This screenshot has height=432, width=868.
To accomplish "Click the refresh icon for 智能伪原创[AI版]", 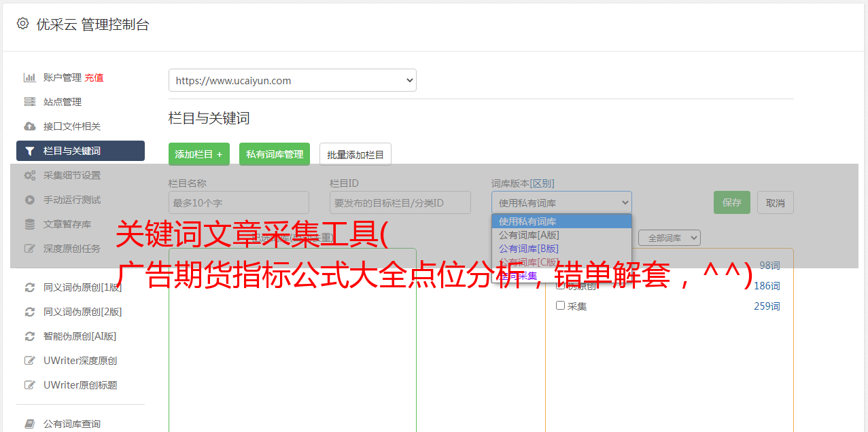I will pos(30,336).
